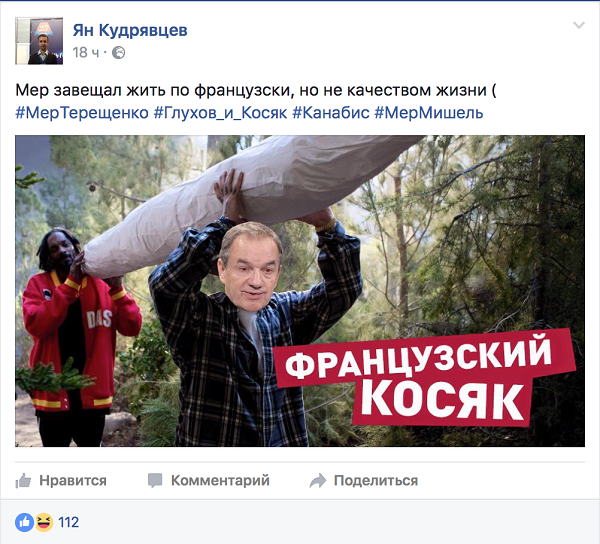The height and width of the screenshot is (544, 600).
Task: Click the share arrow icon
Action: pyautogui.click(x=318, y=481)
